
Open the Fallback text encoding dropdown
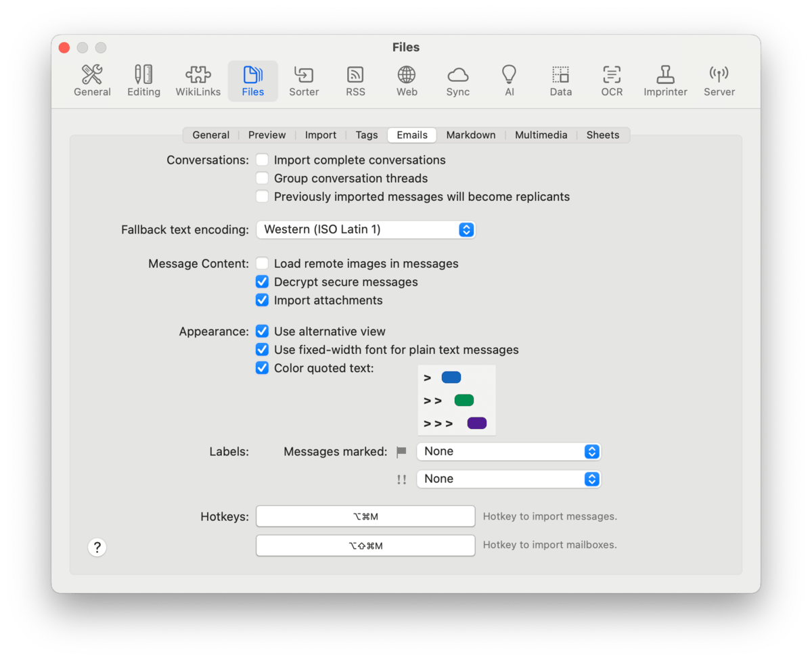coord(365,230)
